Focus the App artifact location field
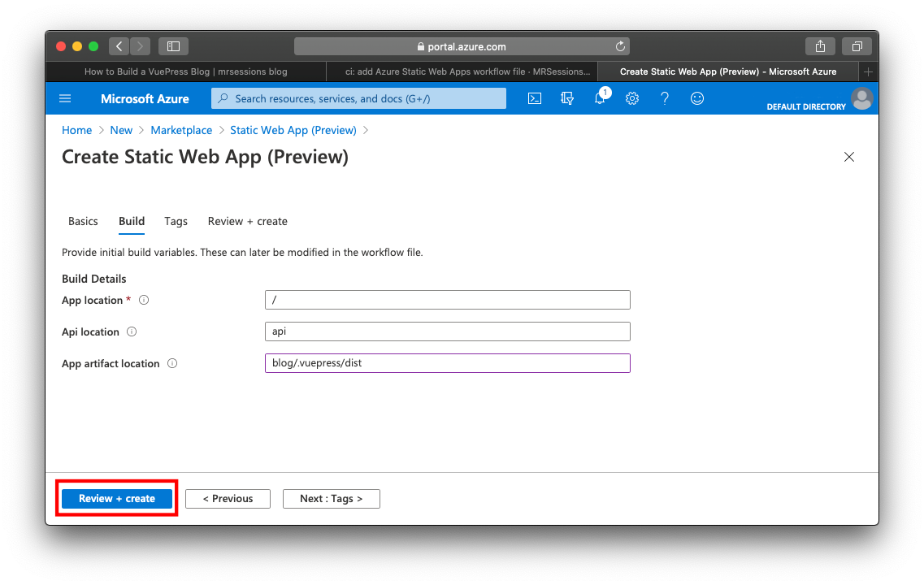The width and height of the screenshot is (924, 585). pos(447,363)
